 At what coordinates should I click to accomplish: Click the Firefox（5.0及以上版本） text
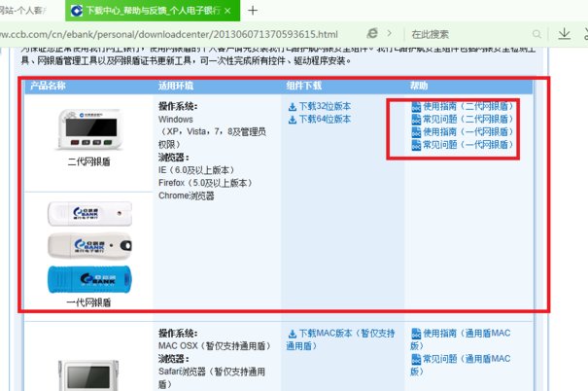point(205,183)
